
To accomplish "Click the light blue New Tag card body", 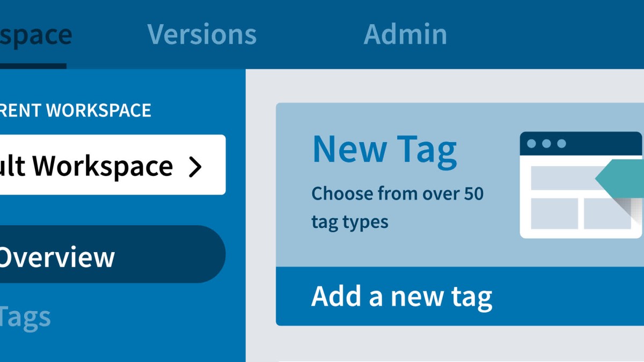I will coord(460,185).
